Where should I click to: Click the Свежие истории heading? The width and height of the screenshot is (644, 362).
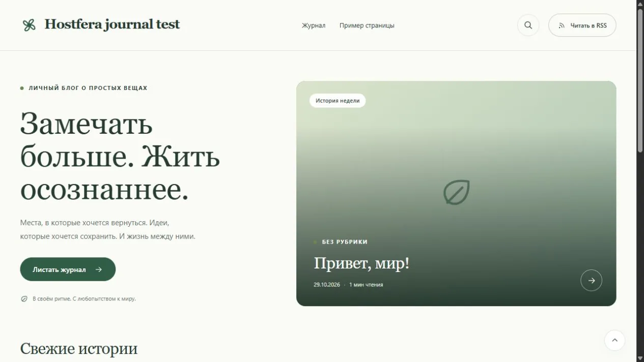pyautogui.click(x=79, y=349)
